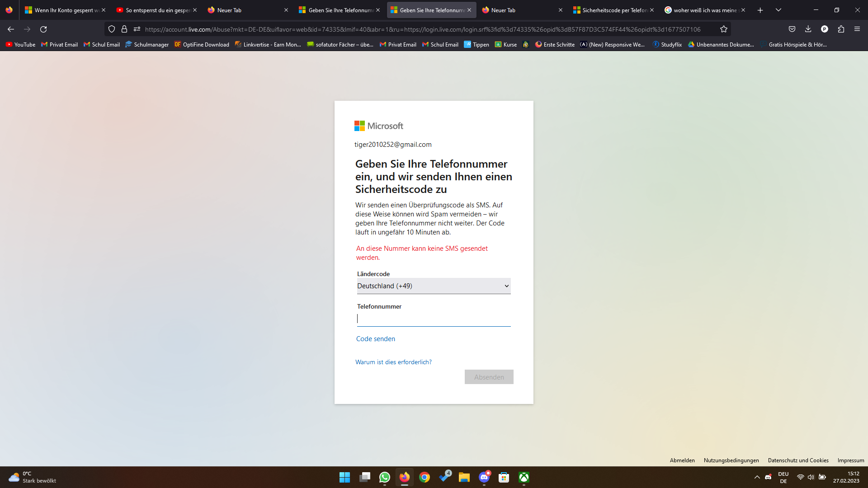
Task: Open the Pocket save toggle icon
Action: click(x=792, y=28)
